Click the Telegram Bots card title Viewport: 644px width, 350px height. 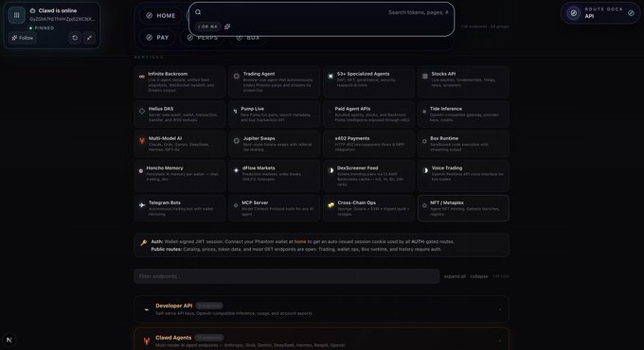(x=164, y=202)
